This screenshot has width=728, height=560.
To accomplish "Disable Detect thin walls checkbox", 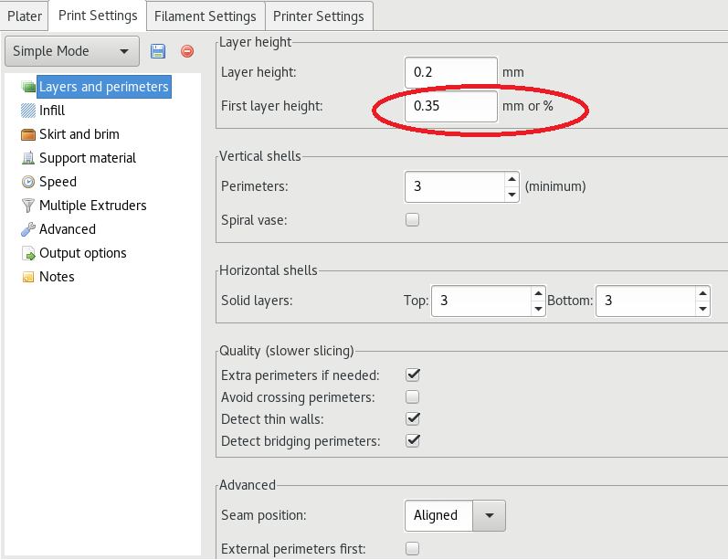I will pyautogui.click(x=412, y=418).
